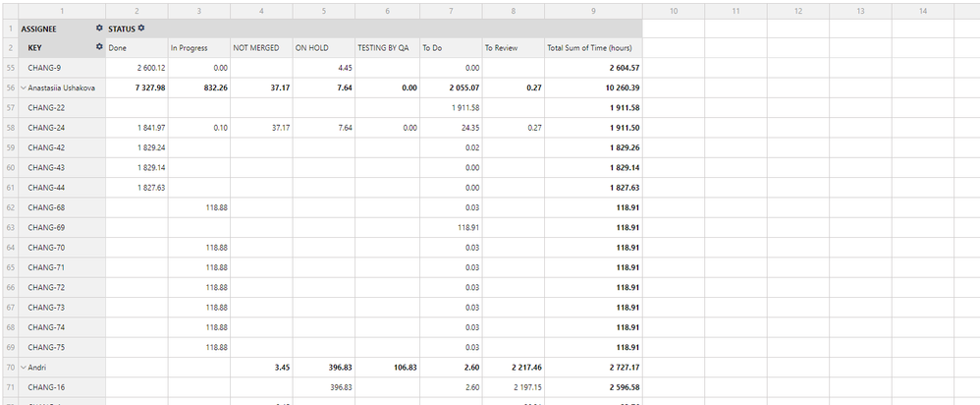Select the CHANG-75 row key
The image size is (980, 405).
point(46,347)
